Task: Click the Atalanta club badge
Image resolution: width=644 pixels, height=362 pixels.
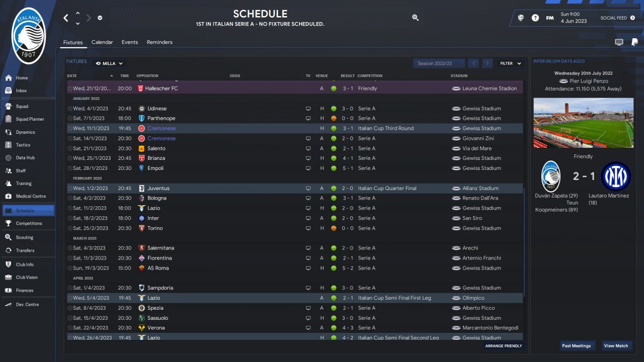Action: tap(29, 36)
